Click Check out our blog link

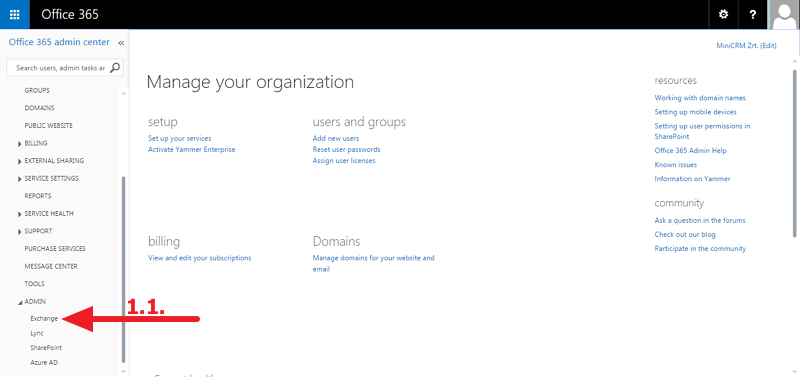click(685, 235)
